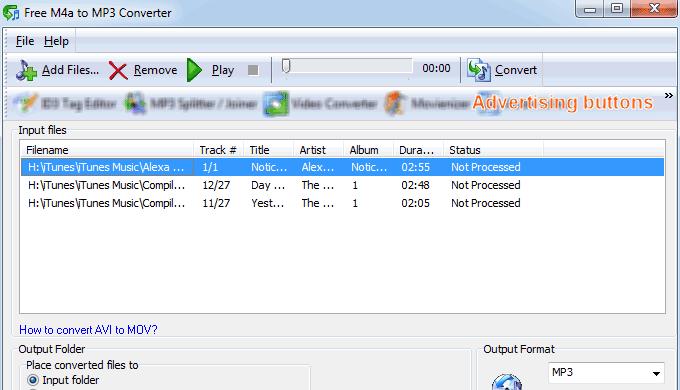
Task: Open the blurred Video Converter icon
Action: pyautogui.click(x=276, y=104)
